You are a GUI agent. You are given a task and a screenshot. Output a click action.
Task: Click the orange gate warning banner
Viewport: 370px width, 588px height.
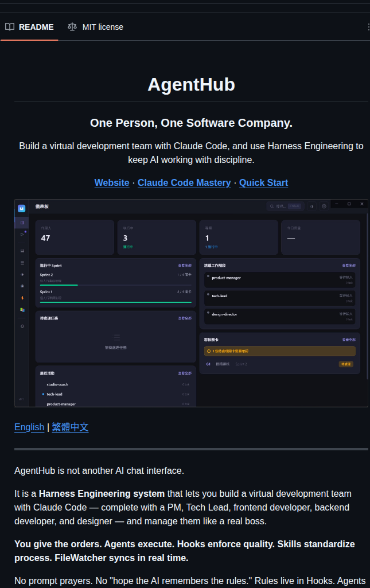coord(280,352)
